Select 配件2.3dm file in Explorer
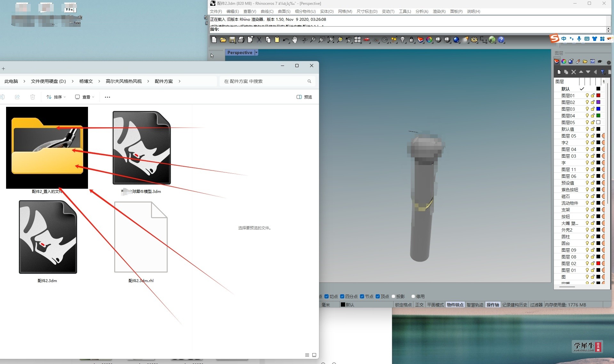The width and height of the screenshot is (614, 364). pyautogui.click(x=47, y=242)
